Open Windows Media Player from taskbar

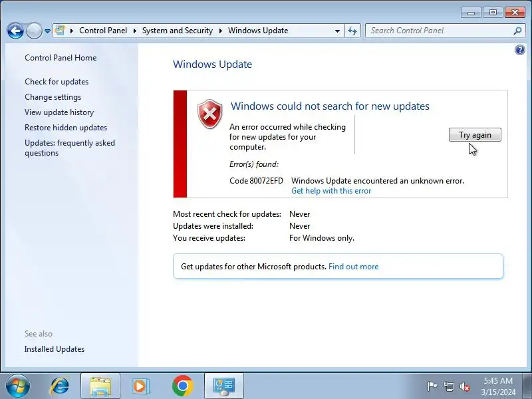[140, 386]
